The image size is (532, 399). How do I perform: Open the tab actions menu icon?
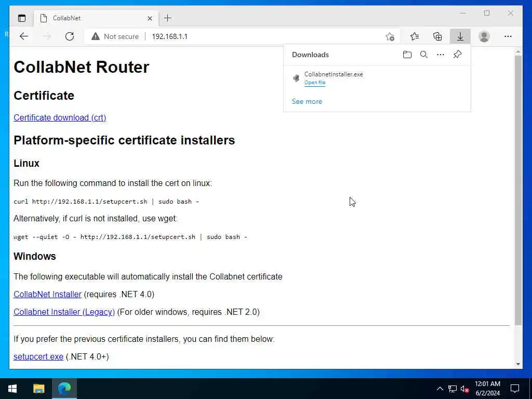point(22,18)
